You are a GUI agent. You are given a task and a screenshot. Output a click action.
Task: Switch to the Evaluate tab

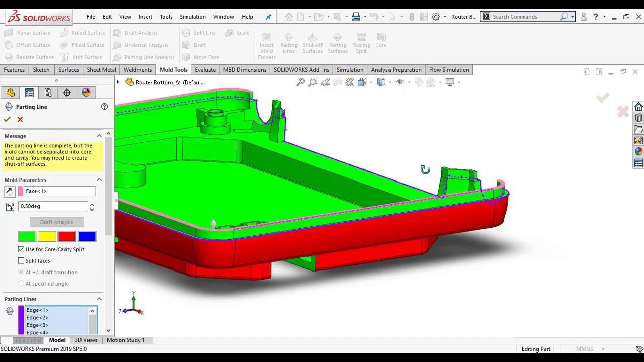click(205, 70)
